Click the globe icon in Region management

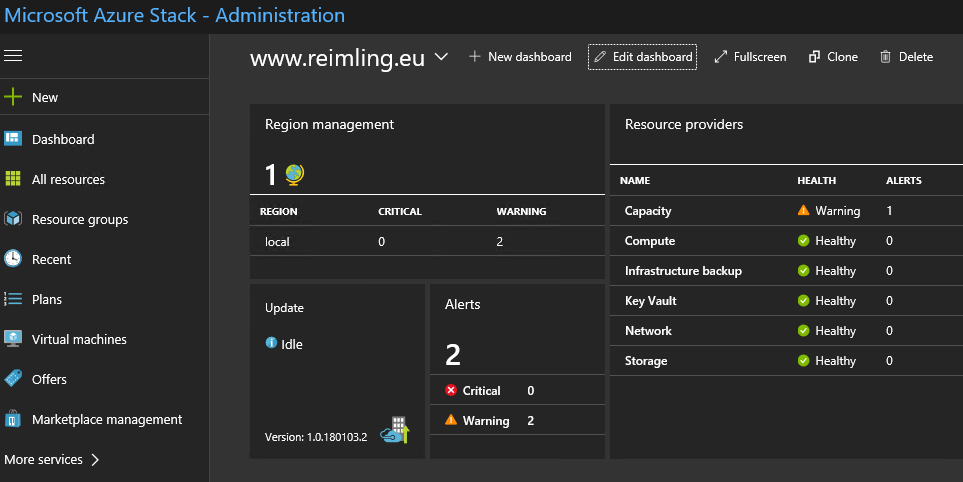tap(295, 174)
